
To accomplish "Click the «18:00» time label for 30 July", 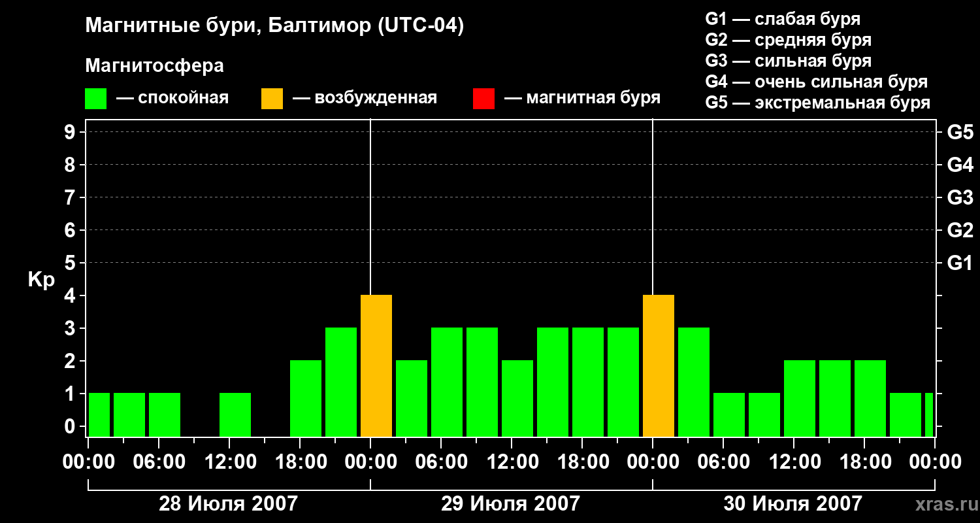I will tap(864, 462).
